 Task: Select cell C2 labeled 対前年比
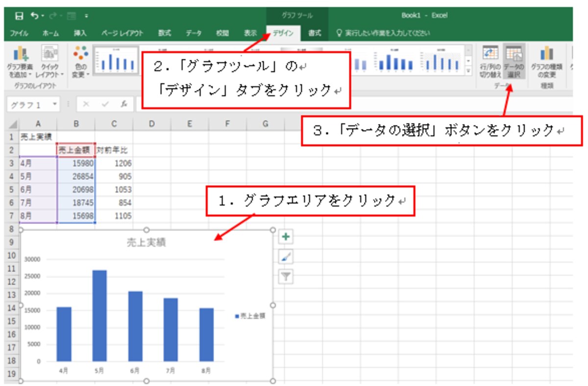tap(114, 150)
